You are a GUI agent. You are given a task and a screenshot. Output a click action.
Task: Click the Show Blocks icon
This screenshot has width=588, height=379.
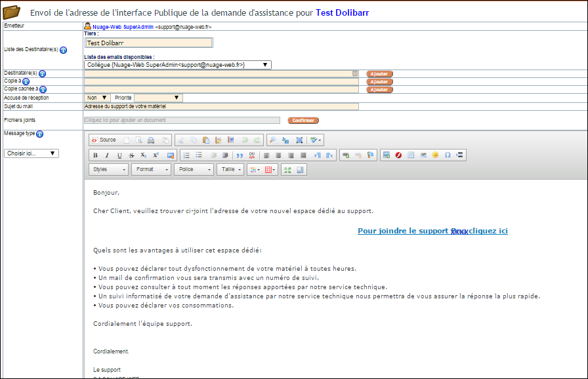pos(300,170)
